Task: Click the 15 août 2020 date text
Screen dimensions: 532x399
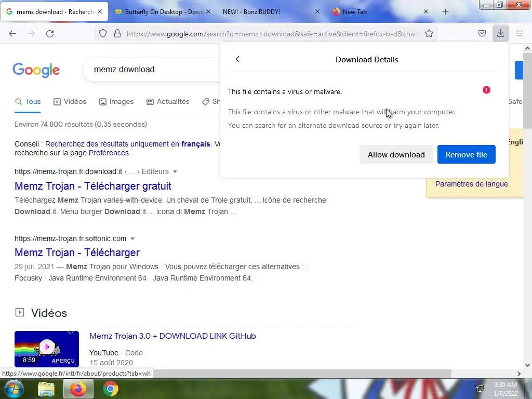Action: [111, 363]
